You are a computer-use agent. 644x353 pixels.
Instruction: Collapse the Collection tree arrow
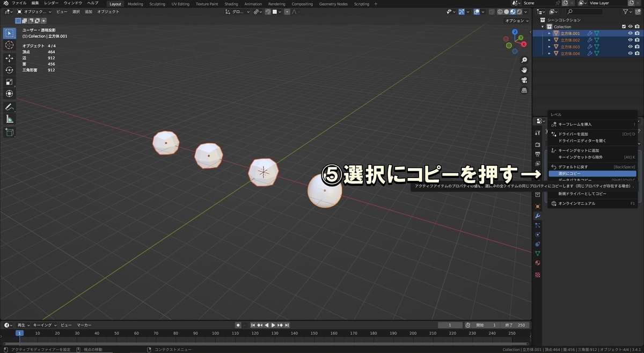click(x=543, y=26)
